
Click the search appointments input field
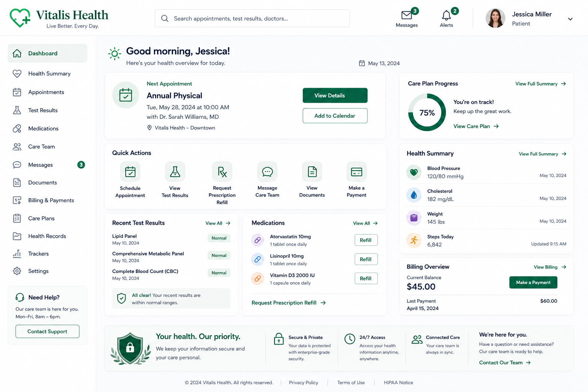(252, 18)
